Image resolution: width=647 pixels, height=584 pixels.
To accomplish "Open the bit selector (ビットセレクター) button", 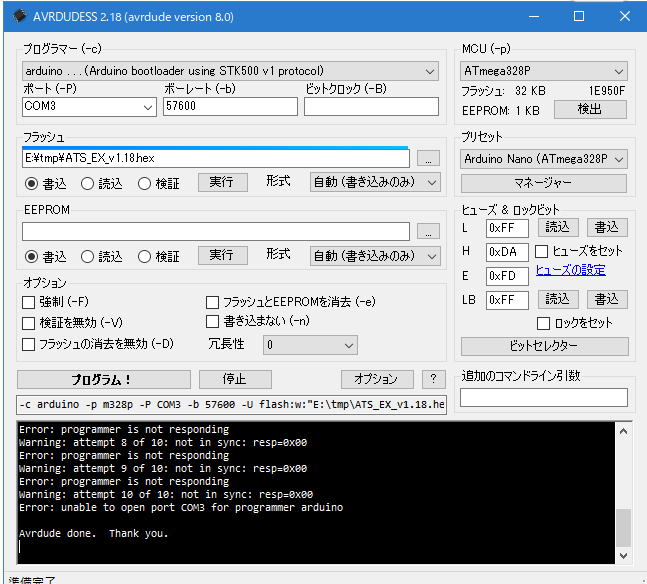I will point(544,346).
